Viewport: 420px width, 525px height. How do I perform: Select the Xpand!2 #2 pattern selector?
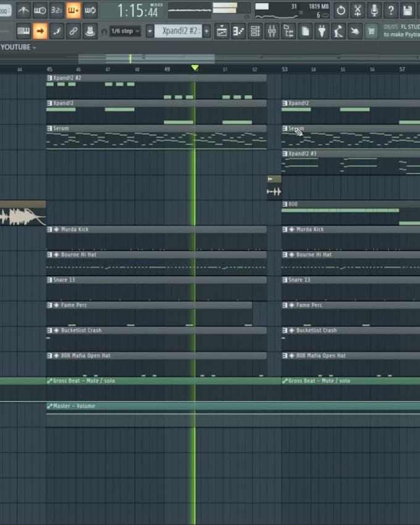178,31
